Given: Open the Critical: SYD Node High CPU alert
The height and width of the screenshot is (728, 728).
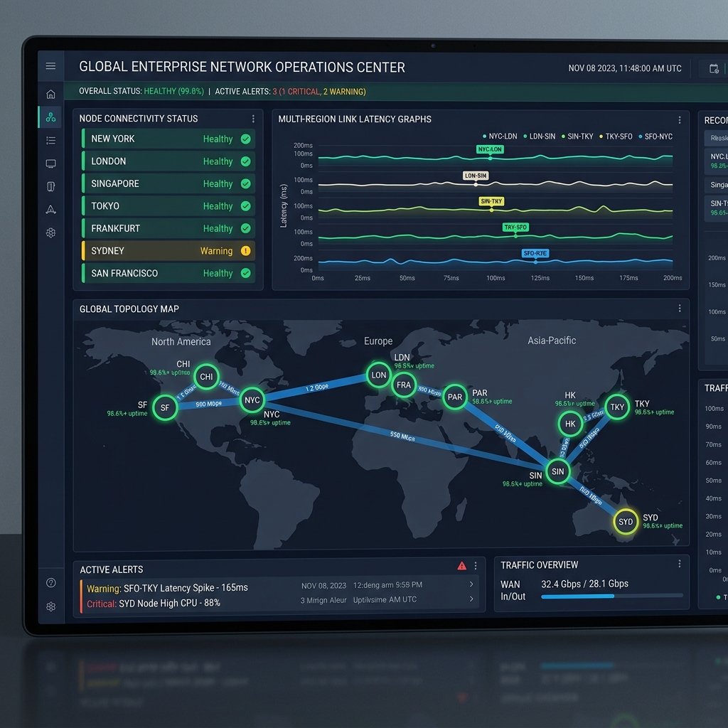Looking at the screenshot, I should 154,603.
